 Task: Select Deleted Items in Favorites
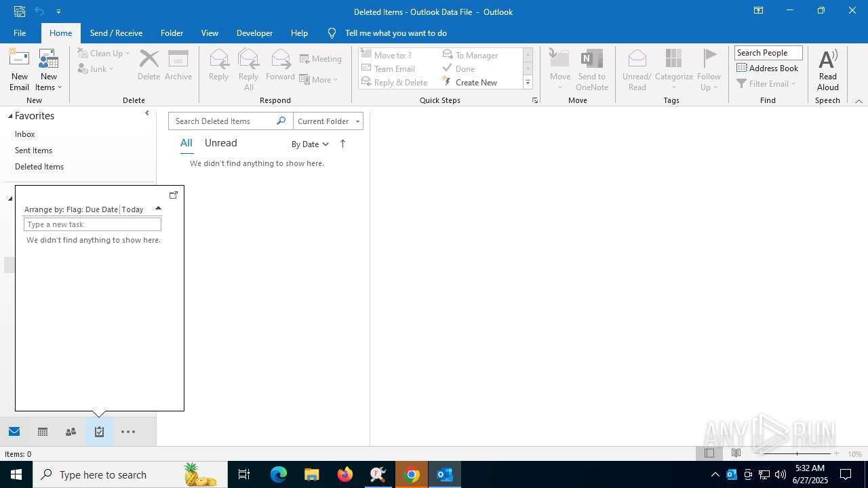[x=39, y=167]
